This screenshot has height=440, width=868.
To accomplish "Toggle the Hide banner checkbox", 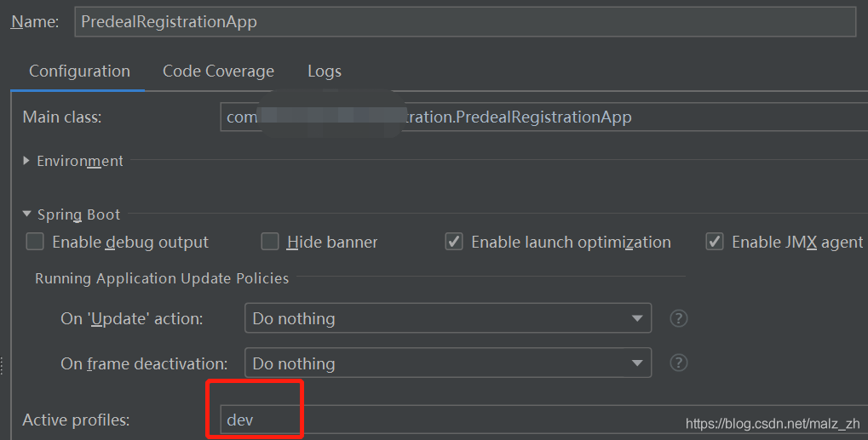I will (x=269, y=242).
